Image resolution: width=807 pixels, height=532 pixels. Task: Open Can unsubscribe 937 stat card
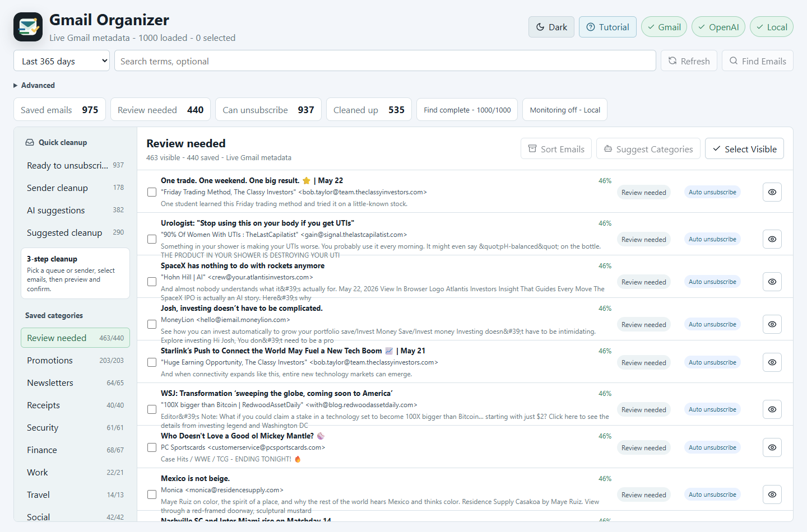coord(268,110)
